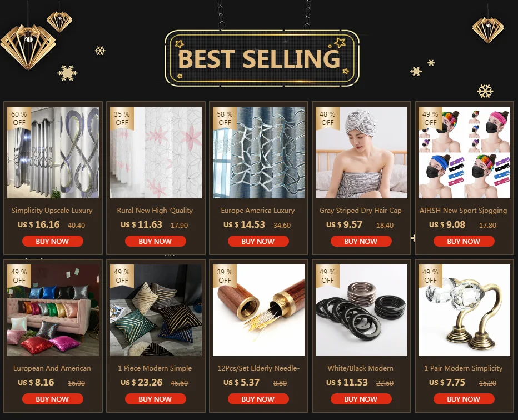
Task: Click Buy Now for 1 Pair Modern Simplicity
Action: 464,399
